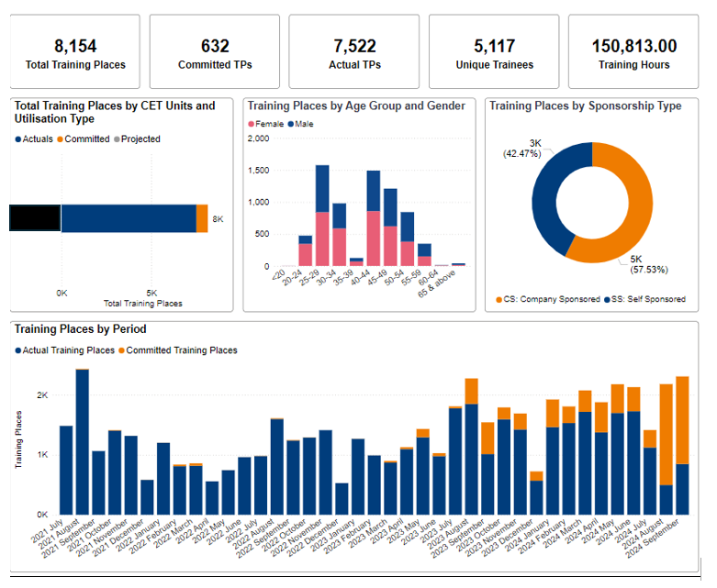Click the Committed TPs card showing 632

point(214,52)
